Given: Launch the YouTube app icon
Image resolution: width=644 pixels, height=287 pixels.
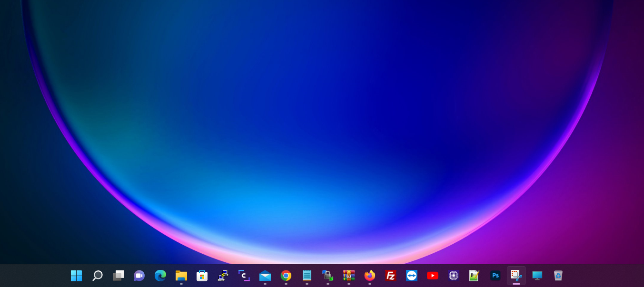Looking at the screenshot, I should click(433, 276).
